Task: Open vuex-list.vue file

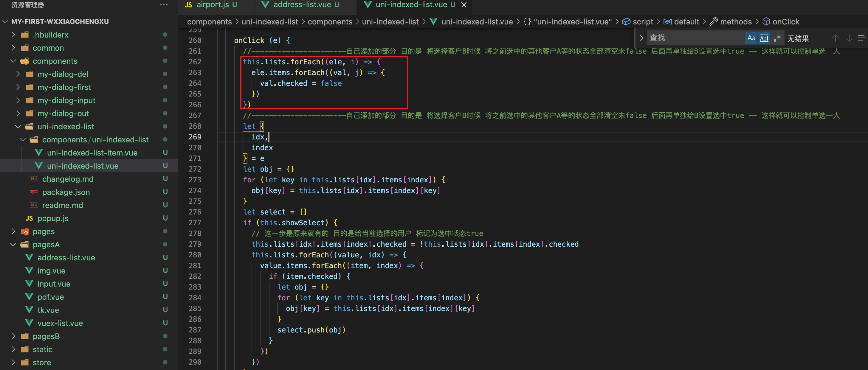Action: pyautogui.click(x=60, y=324)
